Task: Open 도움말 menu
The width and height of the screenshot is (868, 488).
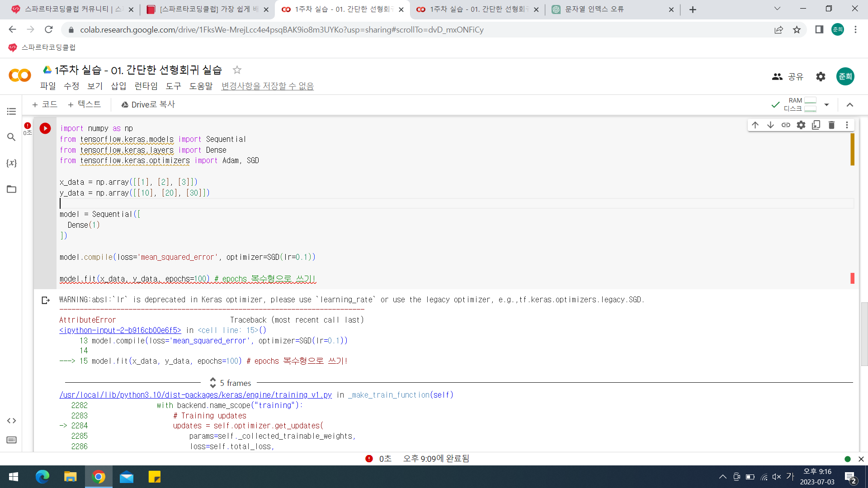Action: click(201, 86)
